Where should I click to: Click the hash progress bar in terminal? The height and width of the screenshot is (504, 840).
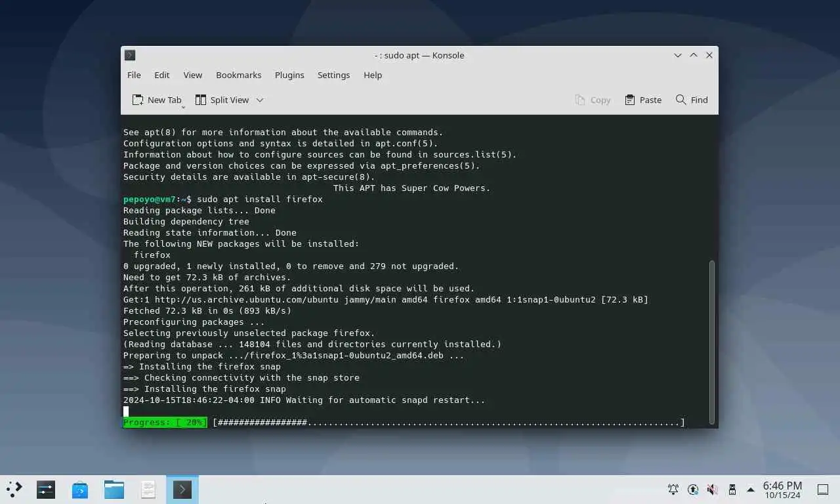tap(449, 423)
